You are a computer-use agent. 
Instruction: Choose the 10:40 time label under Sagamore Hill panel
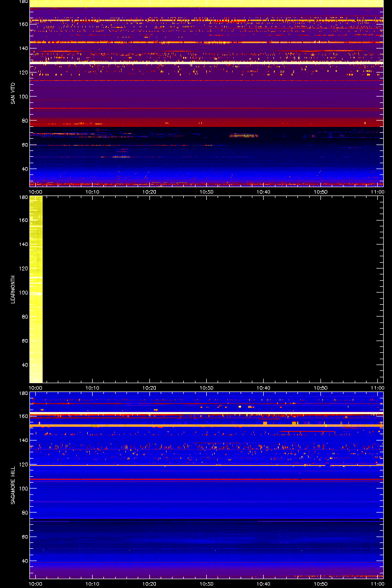pos(264,584)
